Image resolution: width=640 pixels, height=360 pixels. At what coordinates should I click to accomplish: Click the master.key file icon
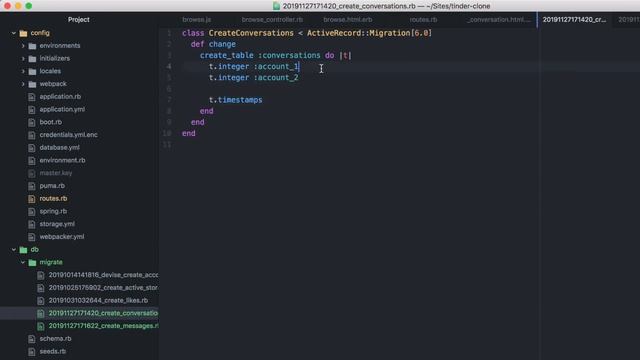pos(32,173)
